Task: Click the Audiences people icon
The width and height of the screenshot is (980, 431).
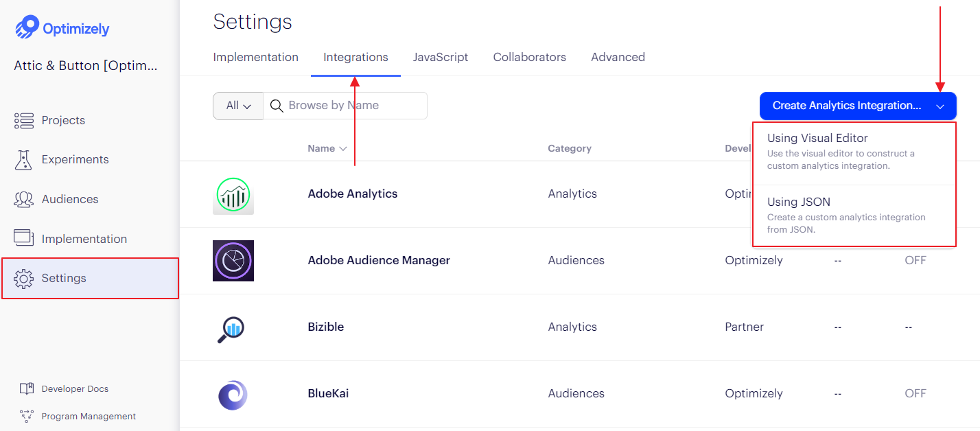Action: click(x=24, y=200)
